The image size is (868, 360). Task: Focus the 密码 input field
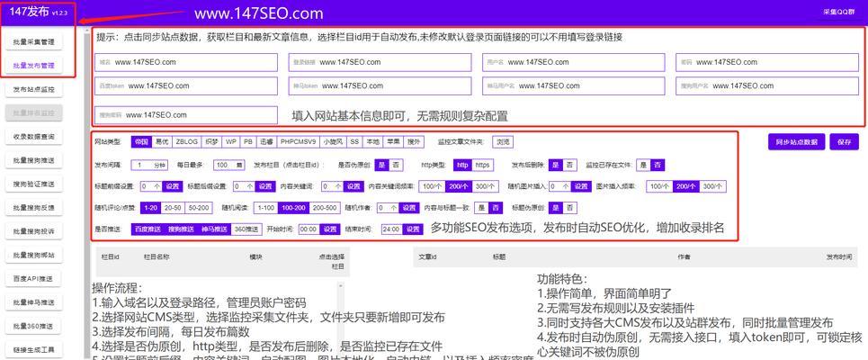click(767, 62)
